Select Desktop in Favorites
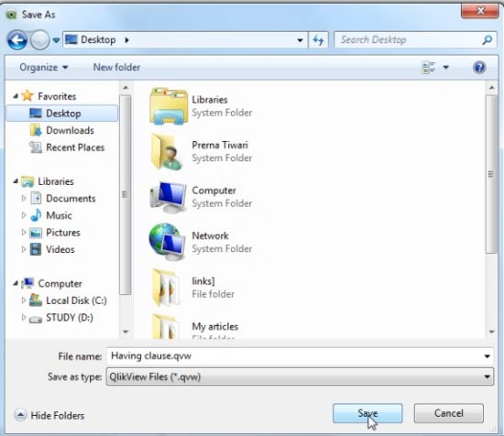 coord(62,113)
